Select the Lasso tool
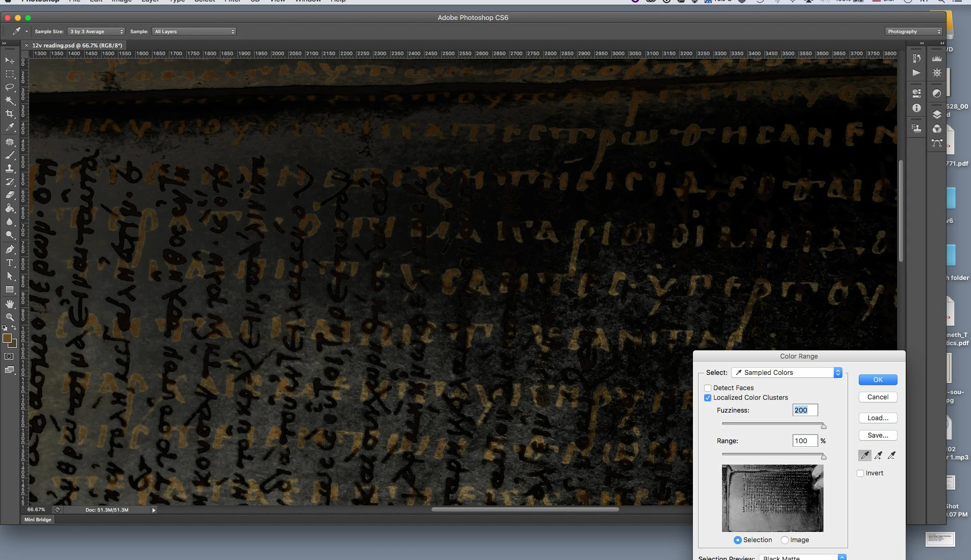Image resolution: width=971 pixels, height=560 pixels. 9,87
